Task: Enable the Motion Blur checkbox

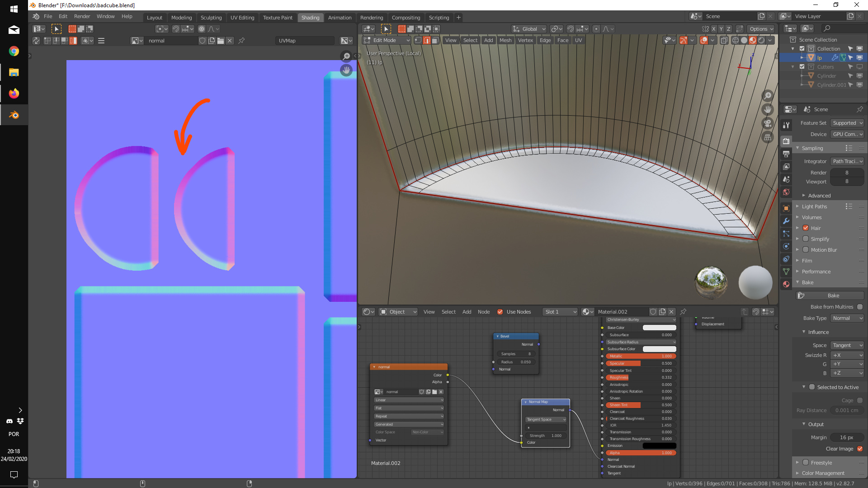Action: pos(806,249)
